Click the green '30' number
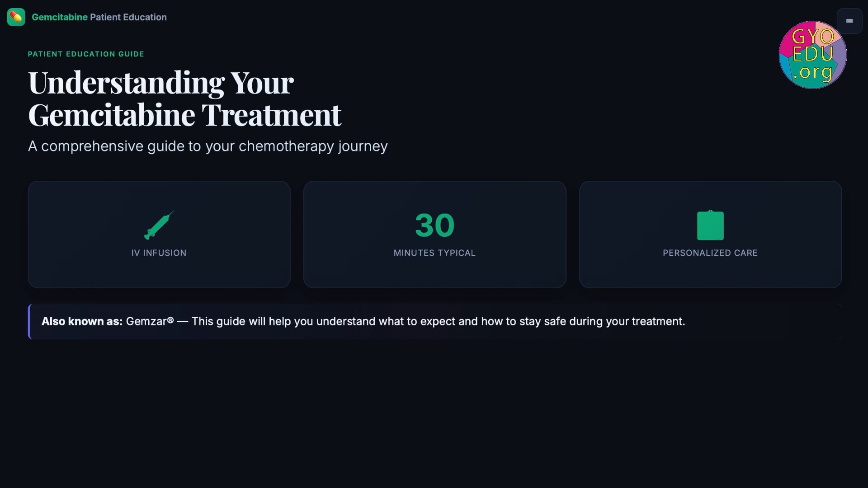 (x=434, y=225)
